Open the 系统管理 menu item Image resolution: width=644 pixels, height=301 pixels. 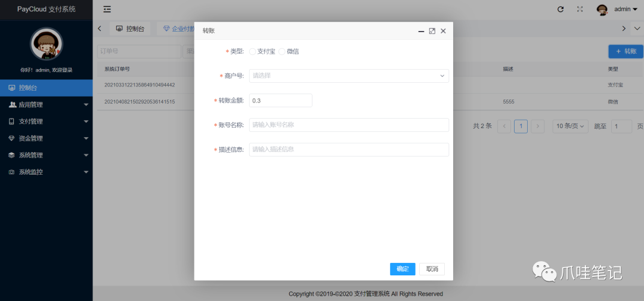coord(47,155)
